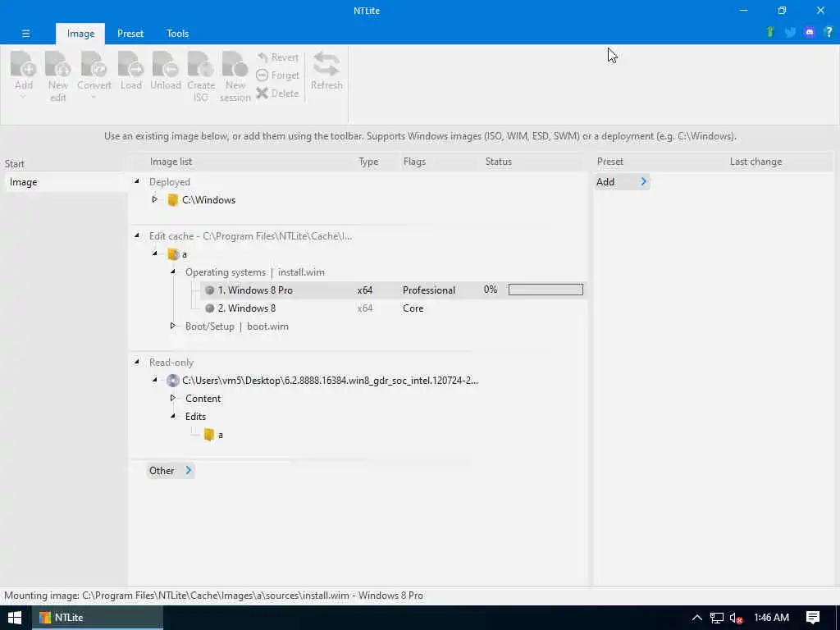The width and height of the screenshot is (840, 630).
Task: Click the folder icon of 'a' under Edit cache
Action: click(x=172, y=254)
